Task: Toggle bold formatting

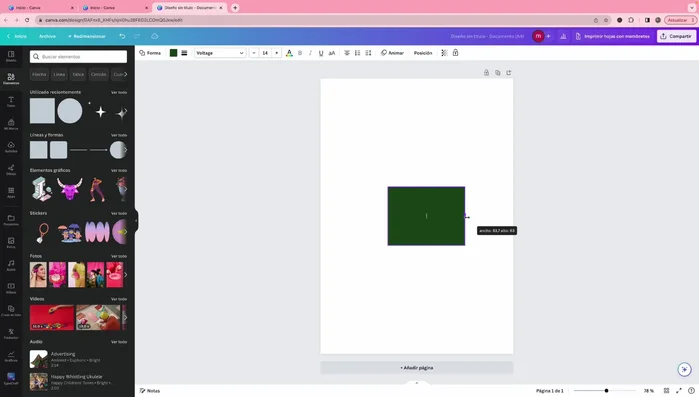Action: tap(300, 53)
